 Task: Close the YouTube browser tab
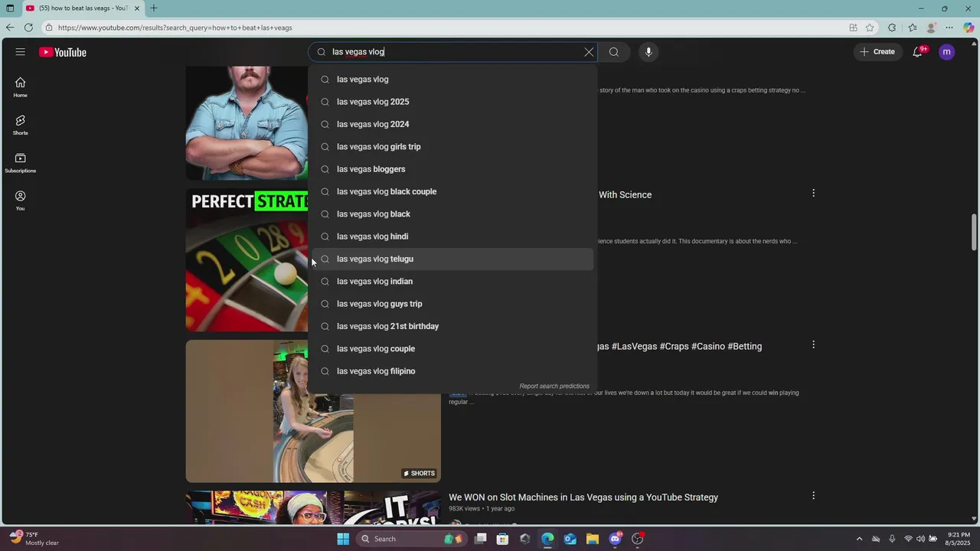point(137,8)
